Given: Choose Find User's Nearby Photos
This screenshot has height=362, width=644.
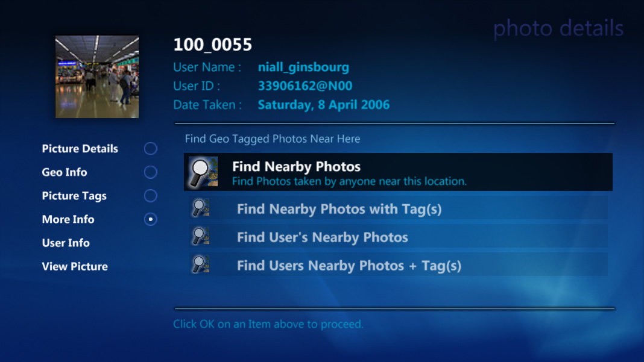Looking at the screenshot, I should coord(398,236).
